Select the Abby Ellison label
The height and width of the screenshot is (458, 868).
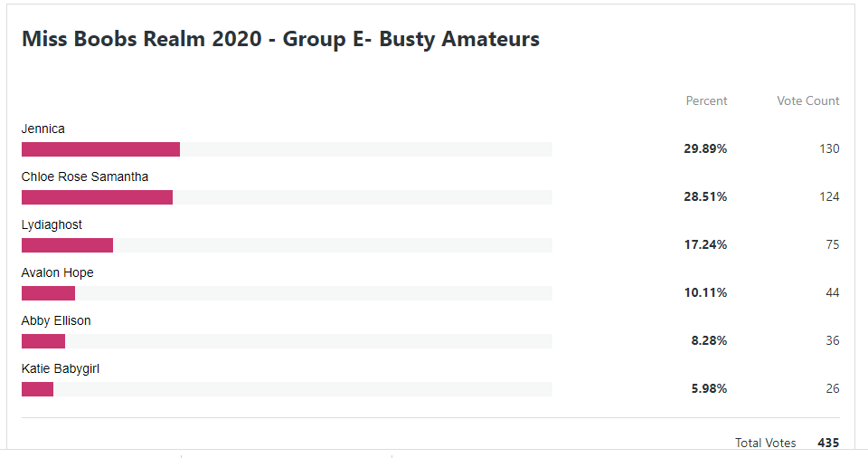[x=56, y=320]
